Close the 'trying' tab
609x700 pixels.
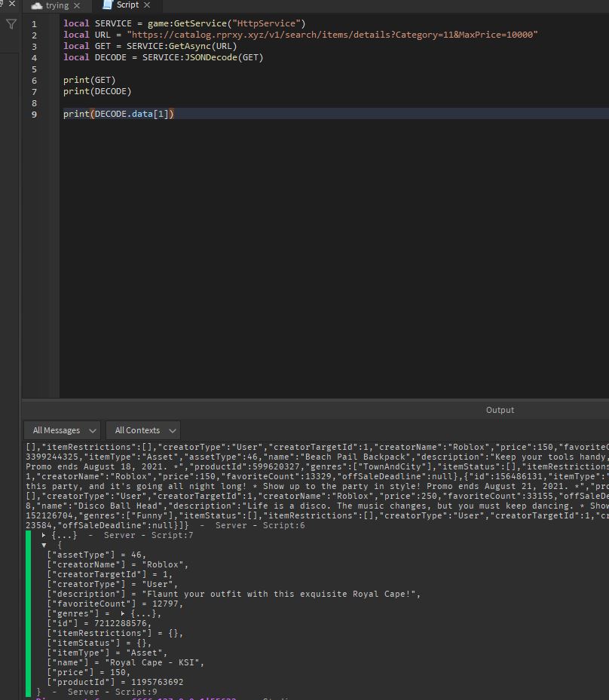[77, 6]
